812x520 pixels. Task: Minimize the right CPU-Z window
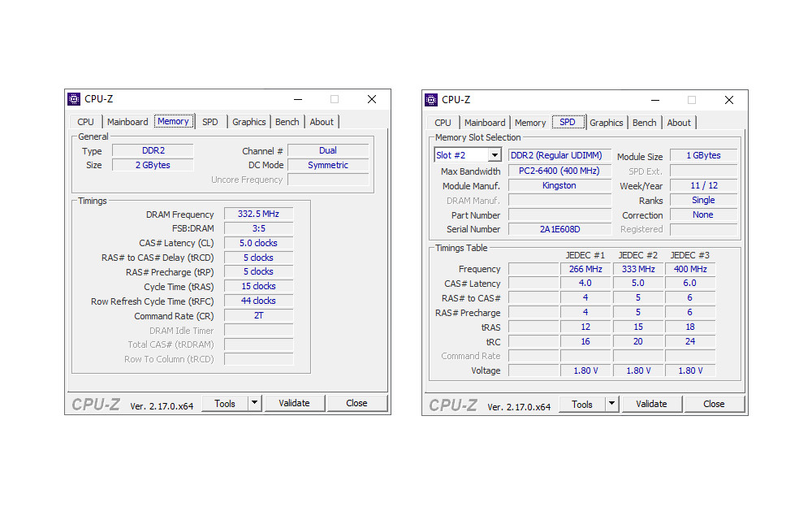(654, 100)
